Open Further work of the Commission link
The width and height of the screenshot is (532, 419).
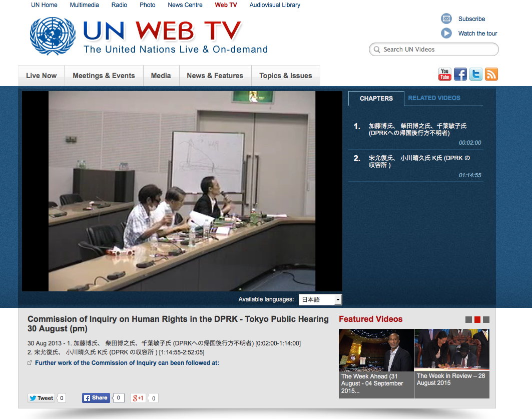[127, 362]
